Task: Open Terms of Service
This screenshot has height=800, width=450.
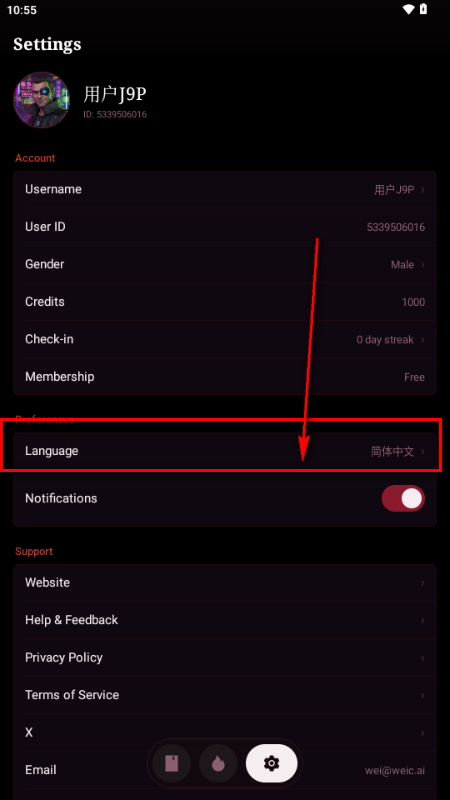Action: tap(225, 695)
